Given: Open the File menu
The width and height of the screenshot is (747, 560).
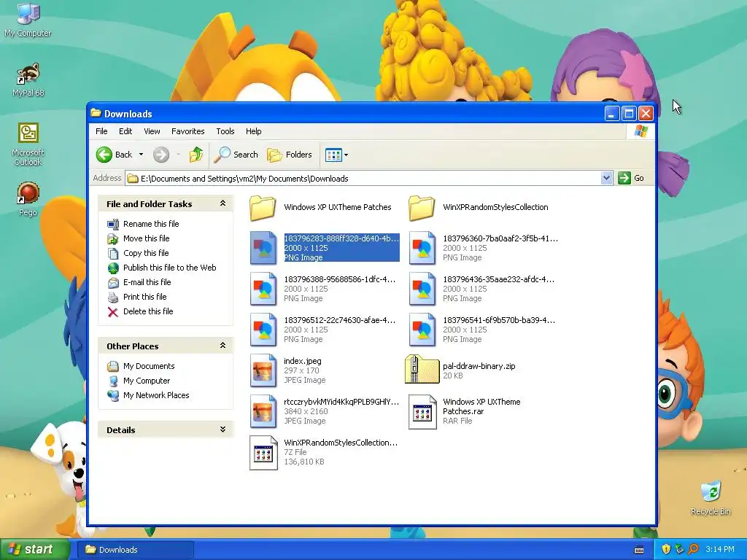Looking at the screenshot, I should point(101,131).
